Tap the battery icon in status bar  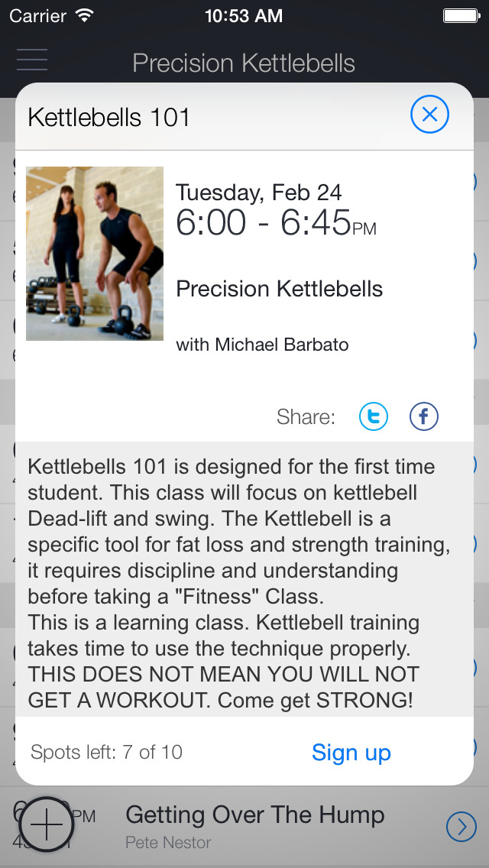click(x=461, y=15)
